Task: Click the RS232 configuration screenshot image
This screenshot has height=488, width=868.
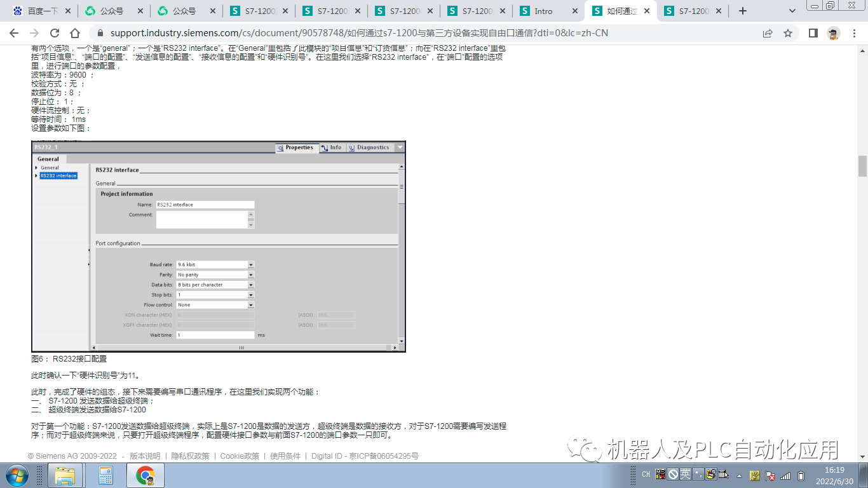Action: point(219,247)
